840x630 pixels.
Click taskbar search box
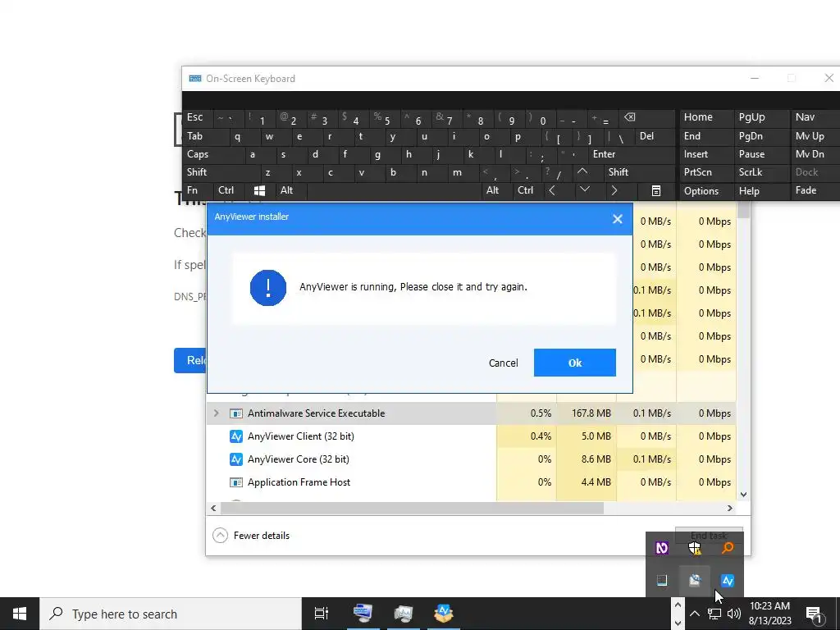[x=171, y=614]
